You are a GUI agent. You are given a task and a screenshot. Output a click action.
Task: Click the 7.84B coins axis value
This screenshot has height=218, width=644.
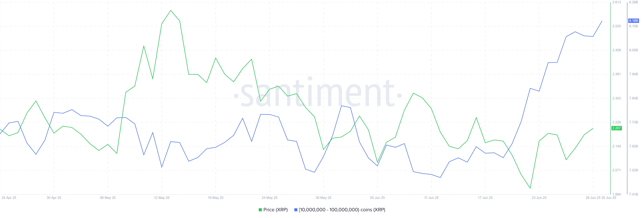coord(633,98)
